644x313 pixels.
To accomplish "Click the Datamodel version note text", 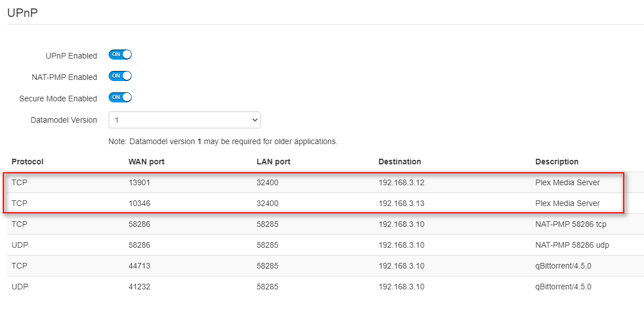I will pos(223,141).
